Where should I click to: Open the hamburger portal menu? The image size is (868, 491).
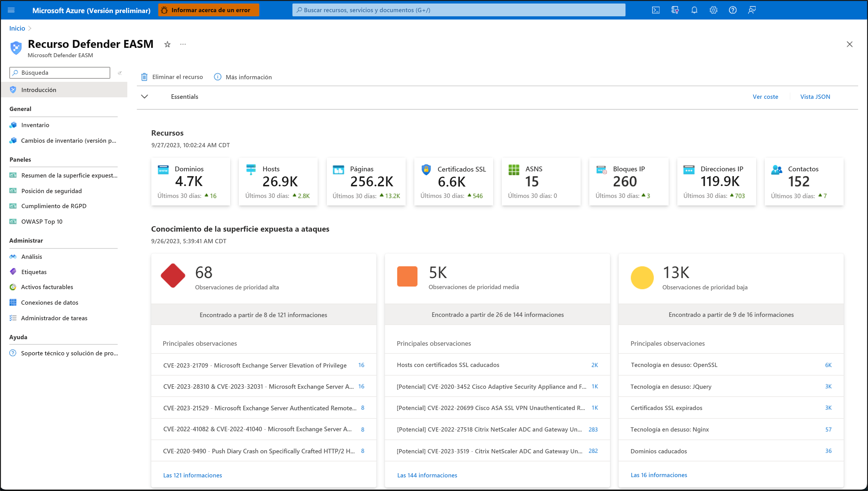(11, 10)
